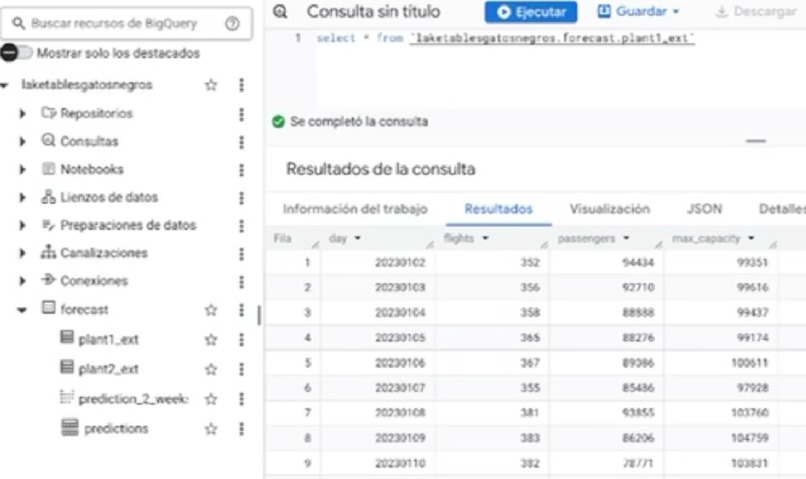Collapse the forecast dataset node
This screenshot has width=806, height=479.
(22, 310)
